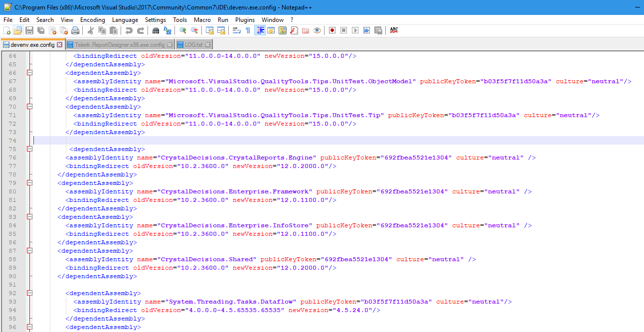Collapse the fold at line 87
This screenshot has height=332, width=644.
[29, 251]
